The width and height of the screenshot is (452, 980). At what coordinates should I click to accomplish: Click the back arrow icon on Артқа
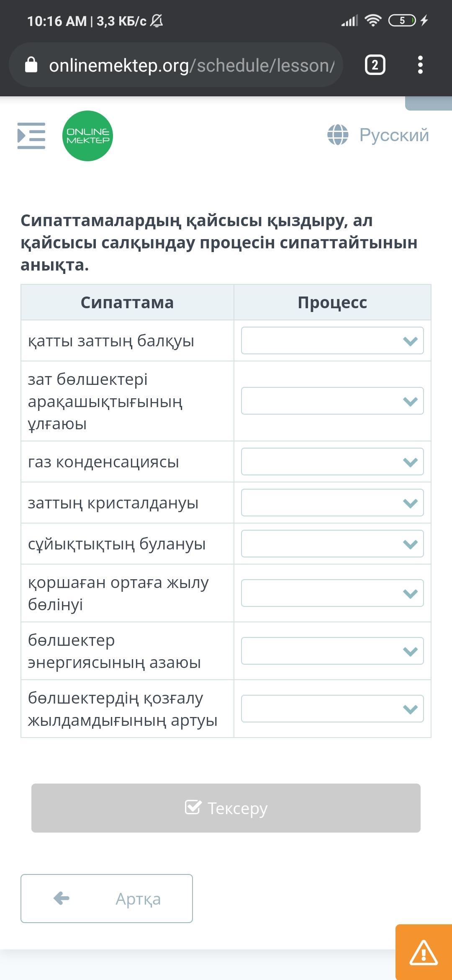62,898
